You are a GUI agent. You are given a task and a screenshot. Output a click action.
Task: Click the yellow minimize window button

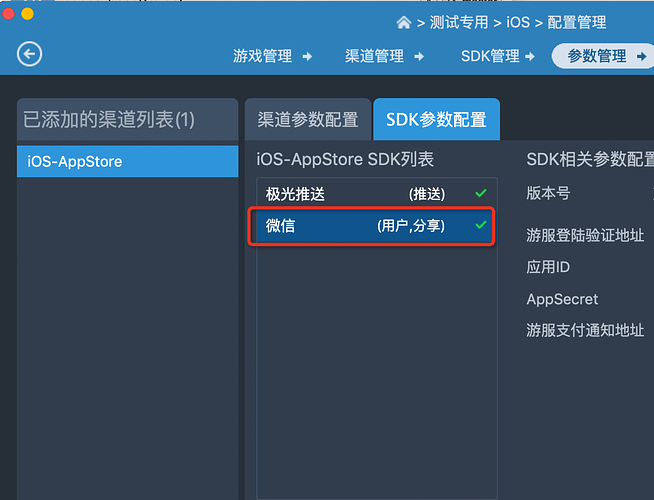[27, 14]
